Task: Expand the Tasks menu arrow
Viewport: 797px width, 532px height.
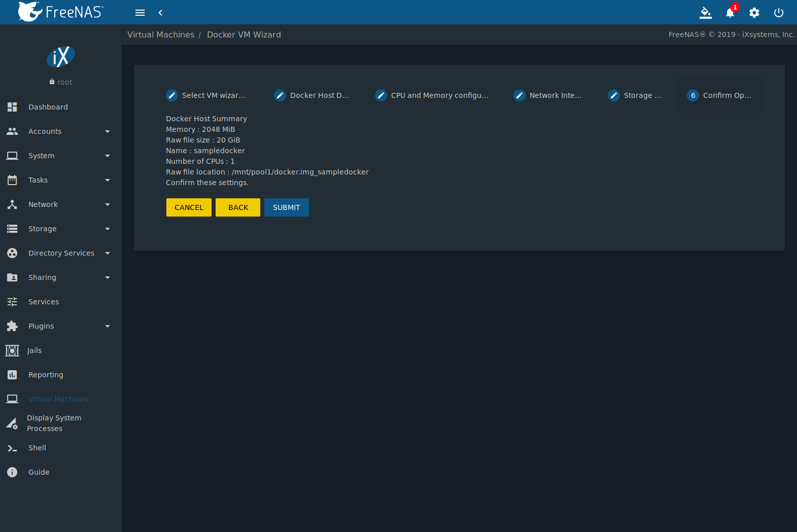Action: tap(108, 180)
